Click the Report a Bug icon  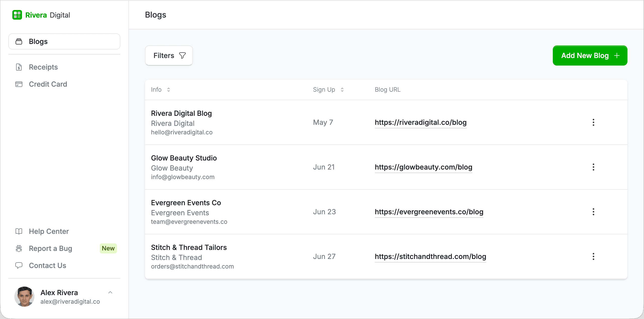point(19,248)
